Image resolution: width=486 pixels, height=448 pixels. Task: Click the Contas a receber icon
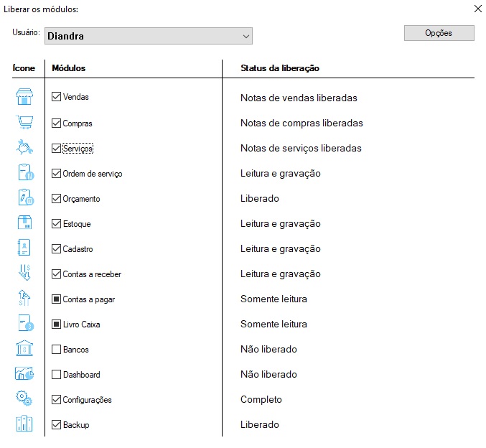(25, 274)
